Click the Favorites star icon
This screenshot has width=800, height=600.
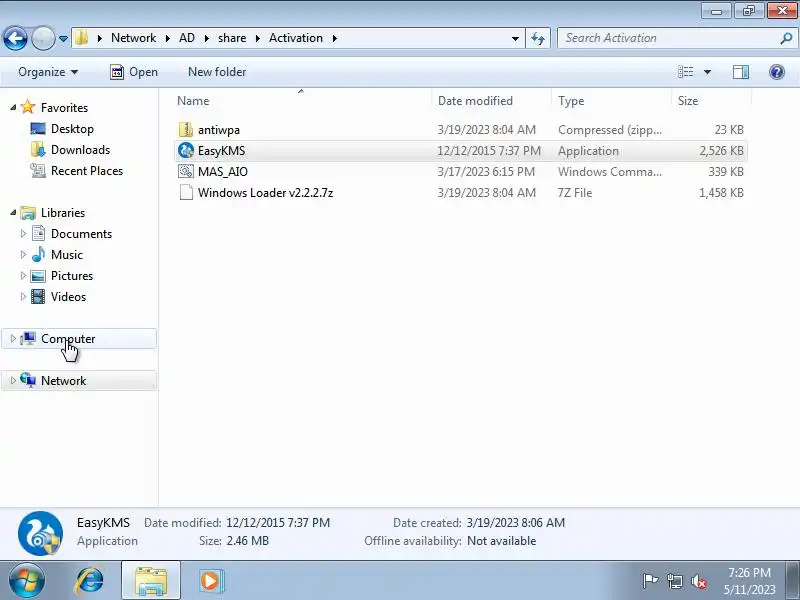coord(28,107)
